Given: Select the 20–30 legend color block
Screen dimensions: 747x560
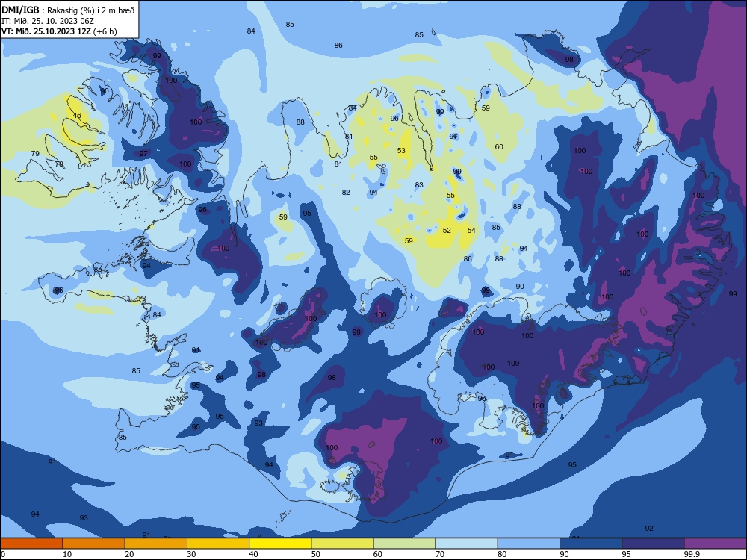Looking at the screenshot, I should 156,544.
